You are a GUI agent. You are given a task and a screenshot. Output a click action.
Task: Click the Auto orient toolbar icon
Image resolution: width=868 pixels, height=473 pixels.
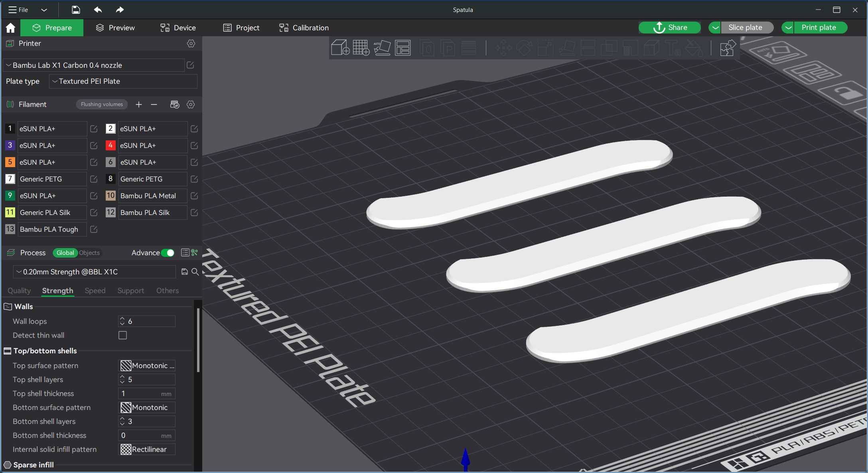pyautogui.click(x=382, y=48)
